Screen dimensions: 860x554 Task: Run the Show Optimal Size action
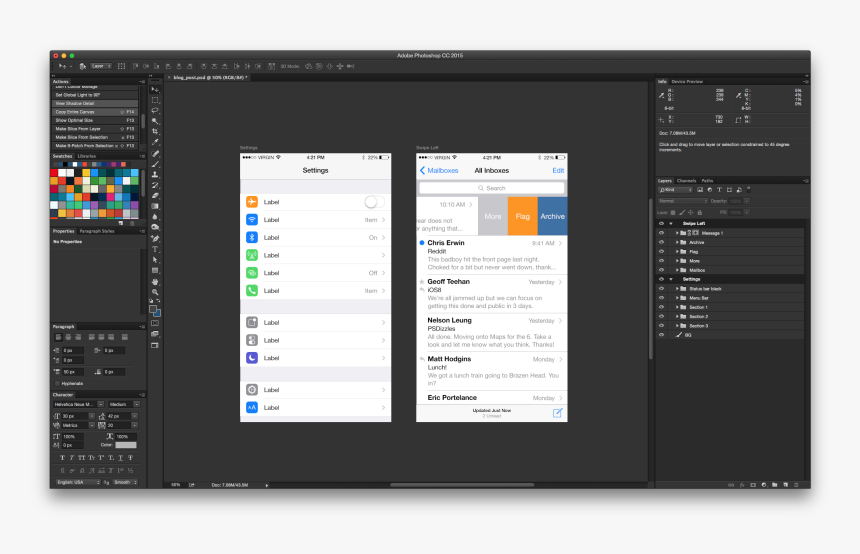pyautogui.click(x=95, y=120)
